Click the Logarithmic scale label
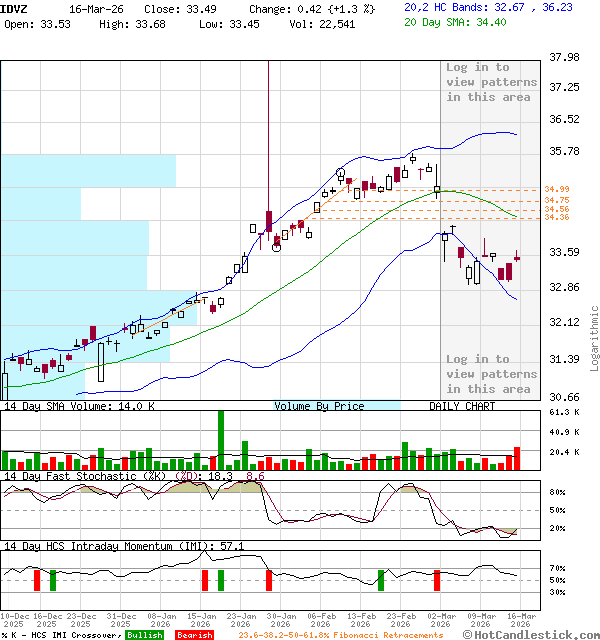 point(593,338)
